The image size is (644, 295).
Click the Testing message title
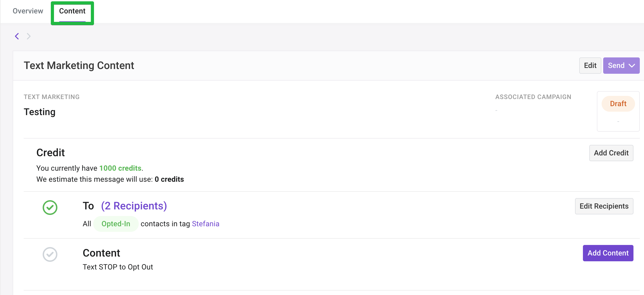coord(39,112)
